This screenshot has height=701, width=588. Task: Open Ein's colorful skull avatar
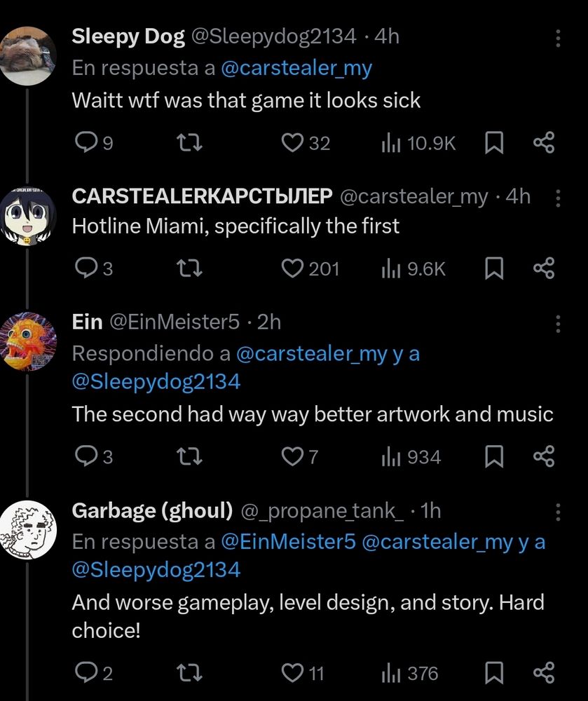28,341
